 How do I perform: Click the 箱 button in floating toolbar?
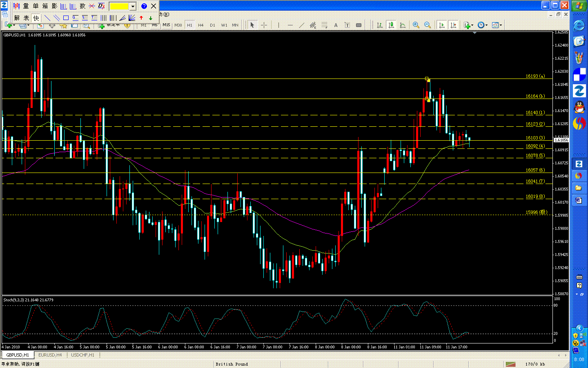[45, 6]
